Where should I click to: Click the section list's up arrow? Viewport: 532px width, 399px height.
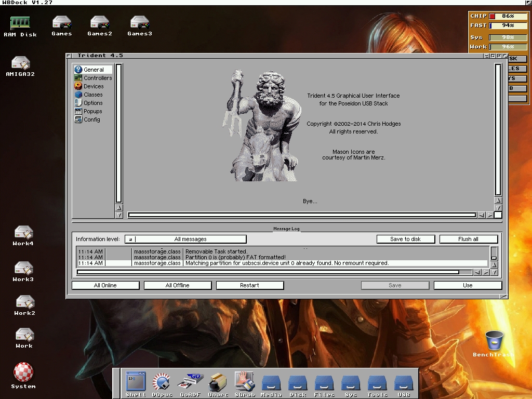pos(119,208)
